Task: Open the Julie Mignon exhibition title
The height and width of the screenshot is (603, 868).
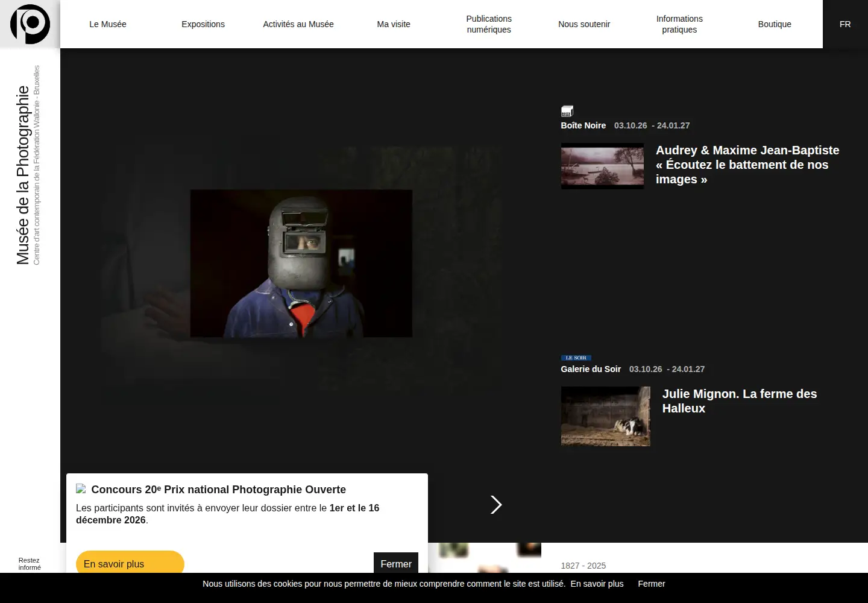Action: click(x=740, y=401)
